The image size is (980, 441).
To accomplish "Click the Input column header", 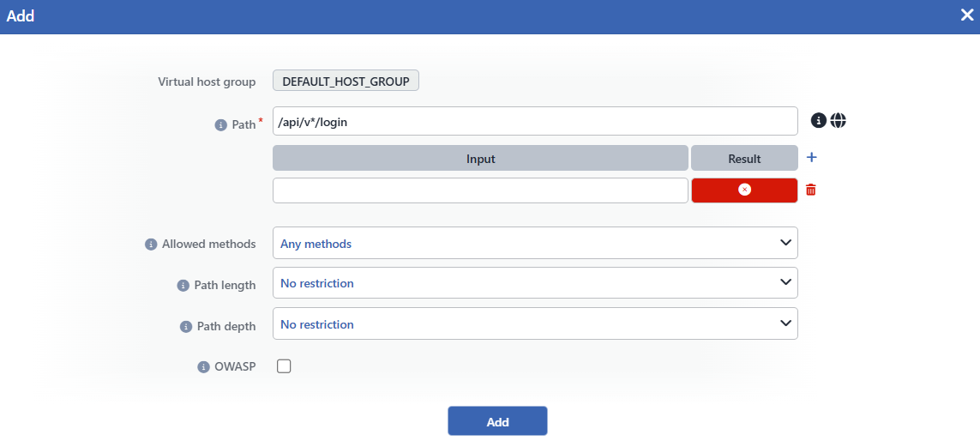I will tap(481, 158).
